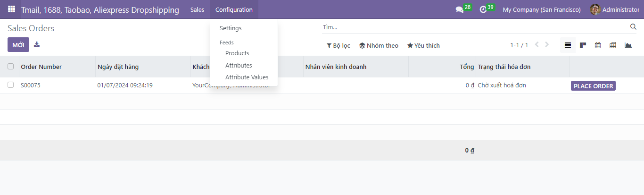Image resolution: width=644 pixels, height=195 pixels.
Task: Open the Yêu thích favorites dropdown
Action: click(423, 46)
